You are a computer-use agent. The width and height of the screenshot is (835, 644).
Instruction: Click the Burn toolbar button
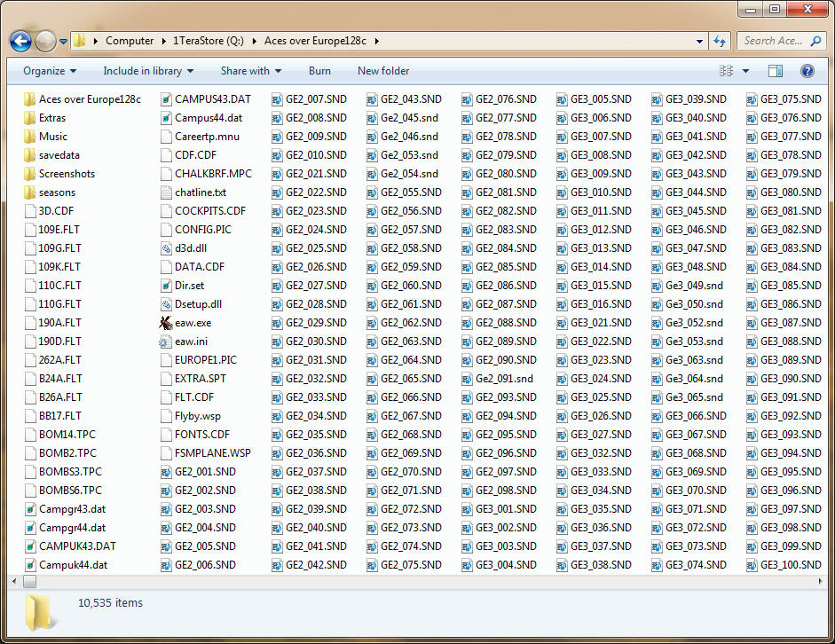[319, 71]
